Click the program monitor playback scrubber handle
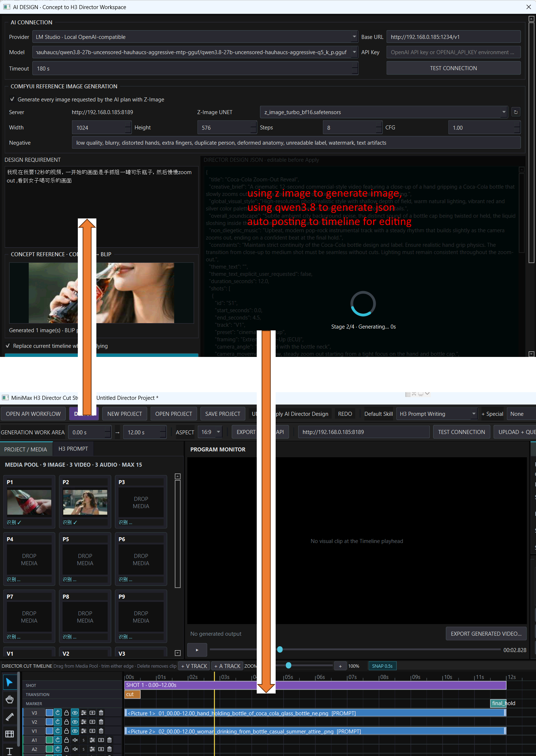The height and width of the screenshot is (756, 536). (x=280, y=649)
